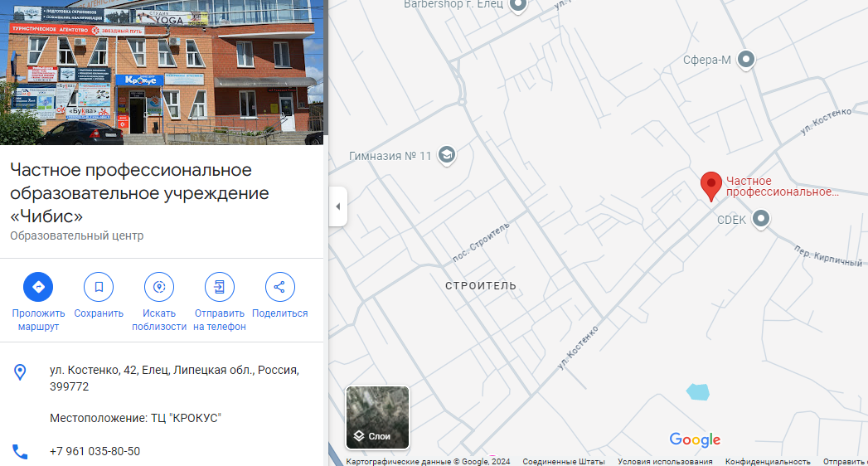The image size is (868, 466).
Task: Click the Save (Сохранить) bookmark icon
Action: tap(99, 287)
